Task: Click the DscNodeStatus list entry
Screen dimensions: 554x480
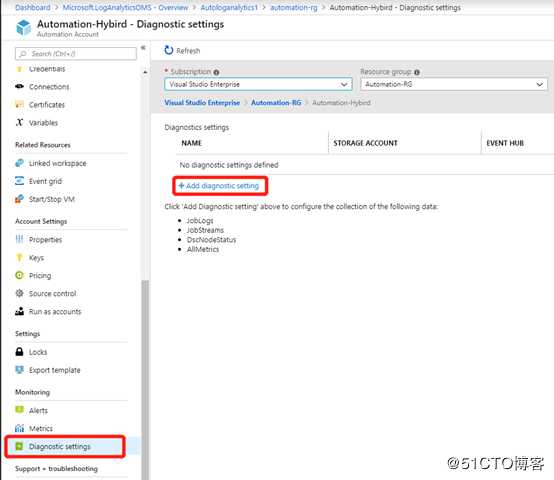Action: click(x=211, y=239)
